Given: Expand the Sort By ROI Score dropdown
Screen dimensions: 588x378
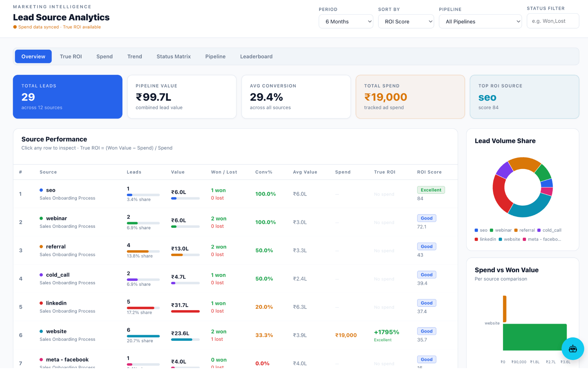Looking at the screenshot, I should pos(406,22).
